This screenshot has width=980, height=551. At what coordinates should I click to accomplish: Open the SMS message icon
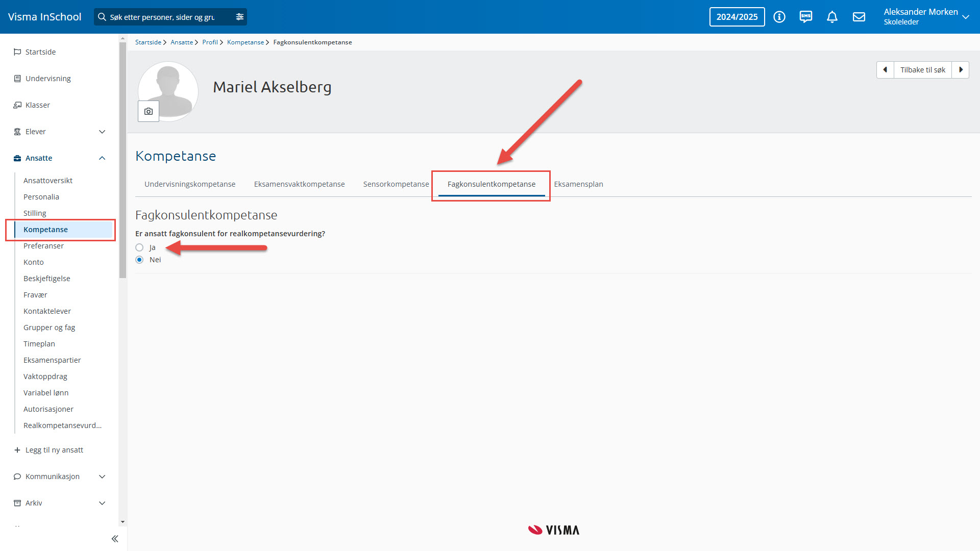pos(805,17)
